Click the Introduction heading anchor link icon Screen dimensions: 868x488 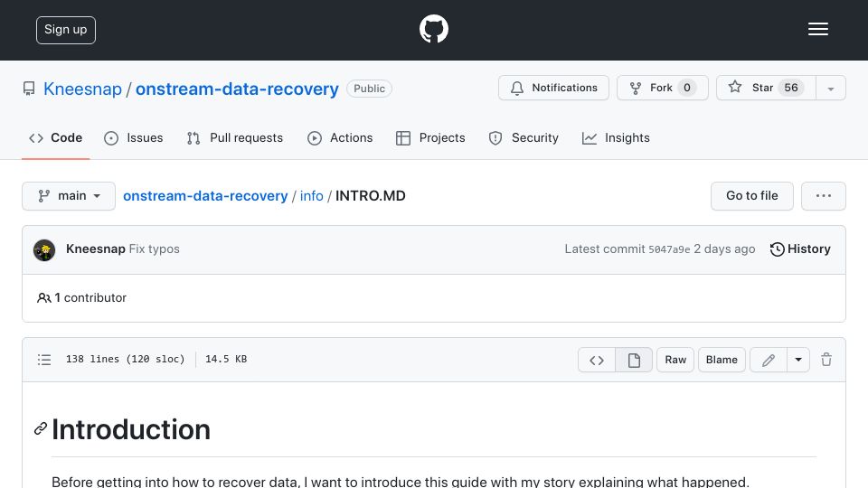41,428
